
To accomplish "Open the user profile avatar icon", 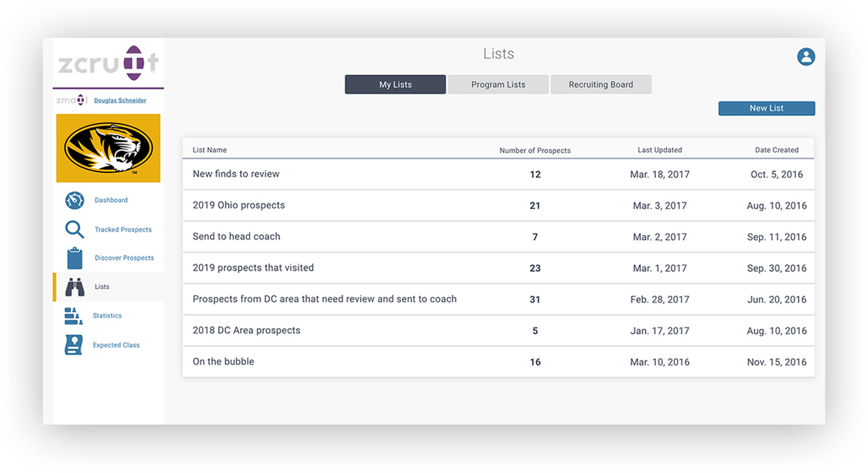I will click(806, 56).
